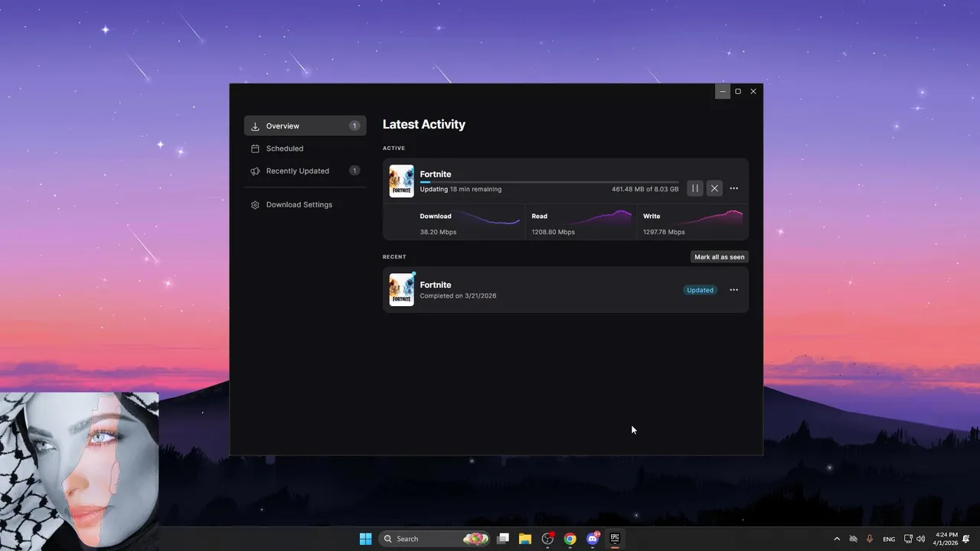Click the recent Fortnite game thumbnail

(x=401, y=290)
